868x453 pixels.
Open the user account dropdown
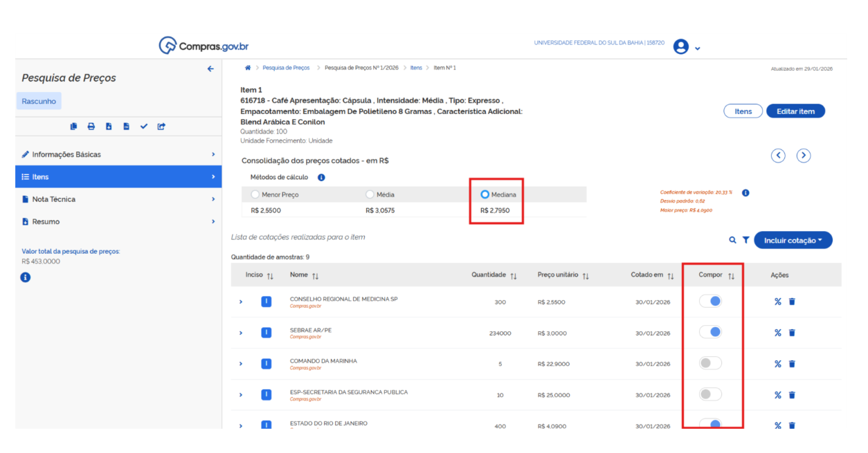tap(687, 47)
